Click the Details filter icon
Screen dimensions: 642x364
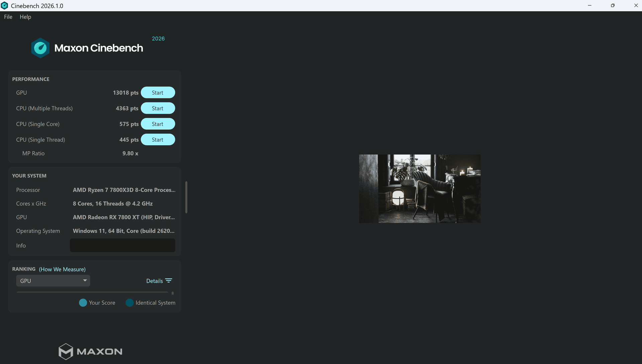[169, 281]
